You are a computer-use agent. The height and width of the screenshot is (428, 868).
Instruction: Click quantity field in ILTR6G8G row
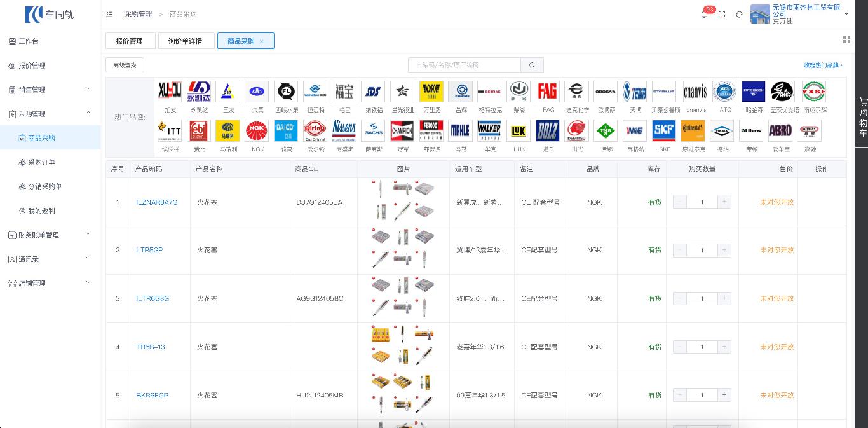tap(702, 298)
